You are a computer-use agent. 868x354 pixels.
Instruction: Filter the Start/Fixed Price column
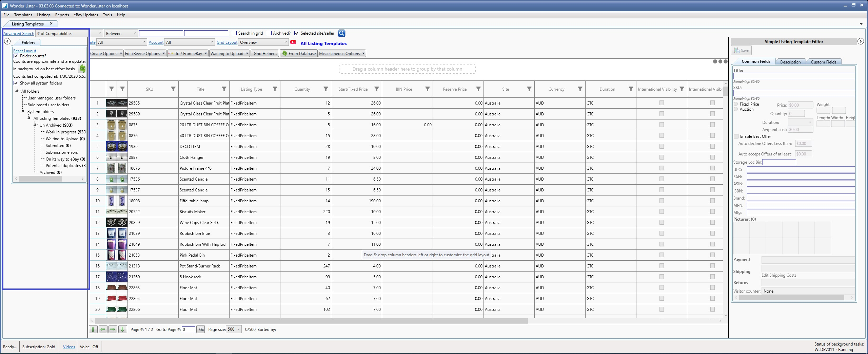click(x=377, y=89)
